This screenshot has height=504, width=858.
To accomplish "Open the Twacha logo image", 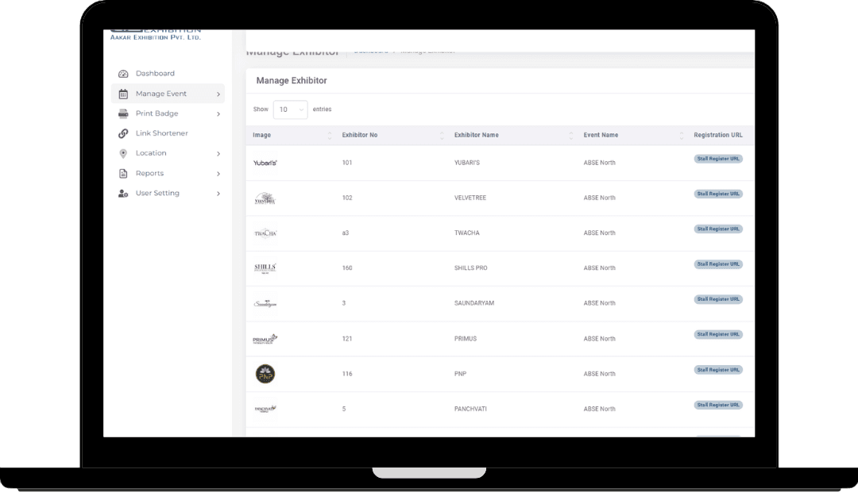I will pyautogui.click(x=265, y=233).
